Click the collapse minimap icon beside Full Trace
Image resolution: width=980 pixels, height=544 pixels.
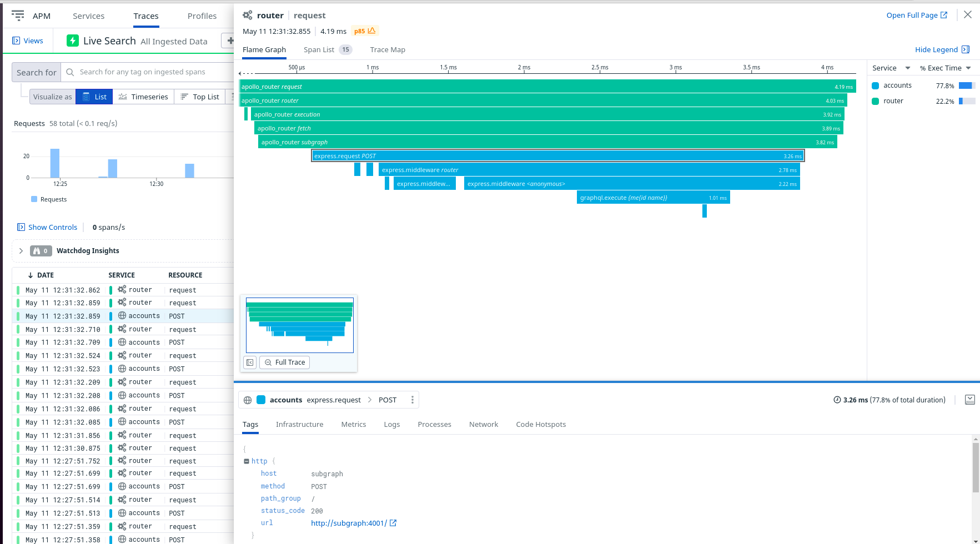coord(250,362)
